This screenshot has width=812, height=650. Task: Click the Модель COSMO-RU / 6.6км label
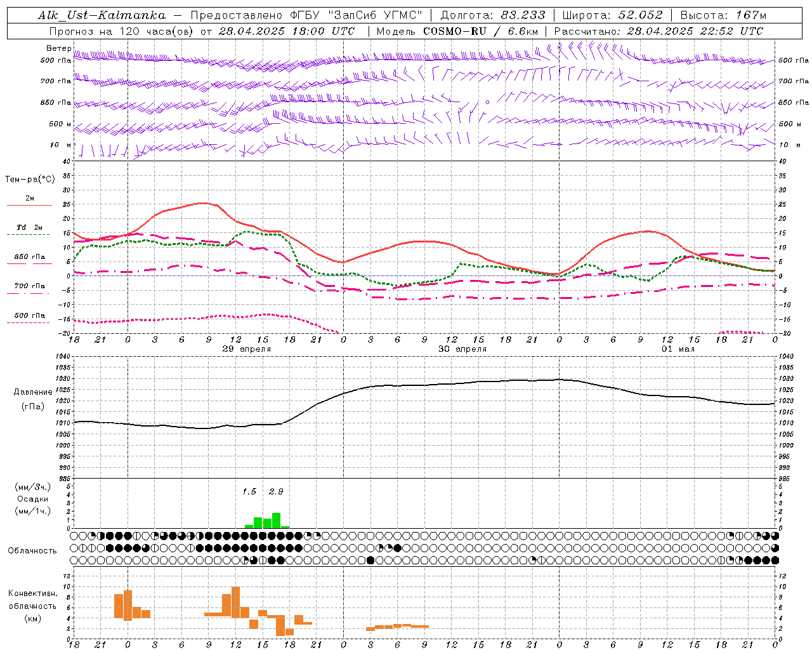[457, 31]
